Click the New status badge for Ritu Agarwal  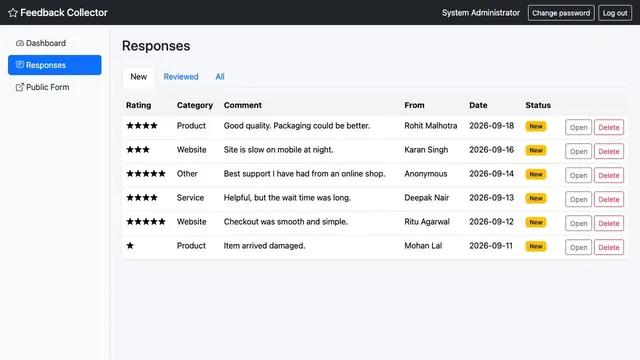pyautogui.click(x=536, y=223)
